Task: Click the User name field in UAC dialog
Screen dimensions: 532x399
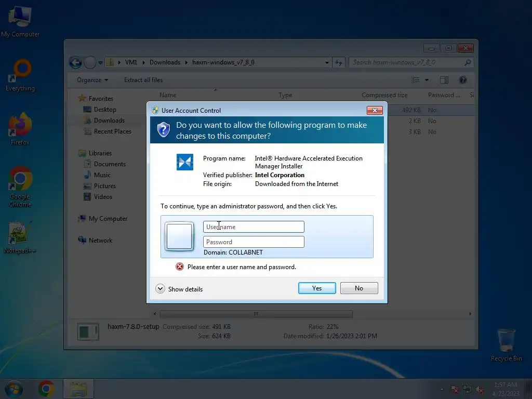Action: [x=254, y=227]
